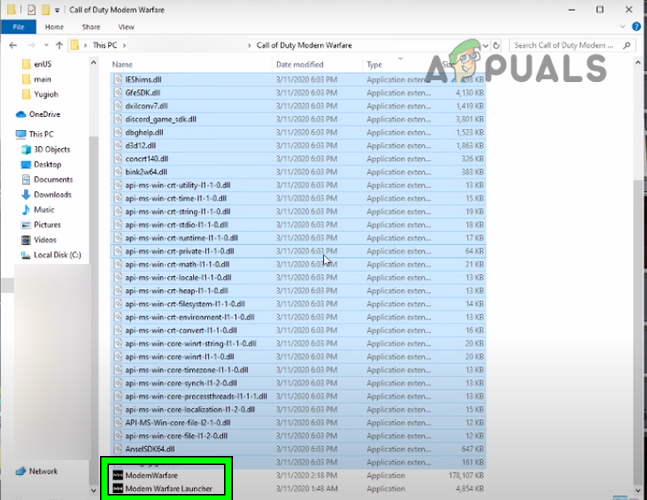The height and width of the screenshot is (500, 647).
Task: Open Local Disk (C:) in sidebar
Action: pyautogui.click(x=57, y=255)
